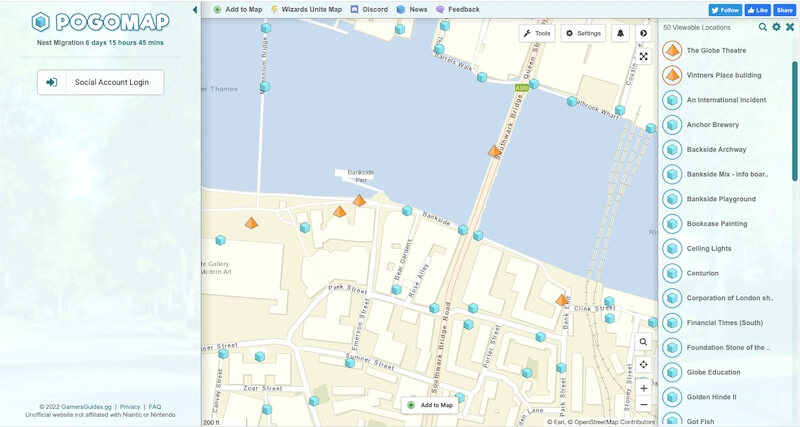Click the Facebook Like button
Viewport: 800px width, 427px height.
click(758, 10)
